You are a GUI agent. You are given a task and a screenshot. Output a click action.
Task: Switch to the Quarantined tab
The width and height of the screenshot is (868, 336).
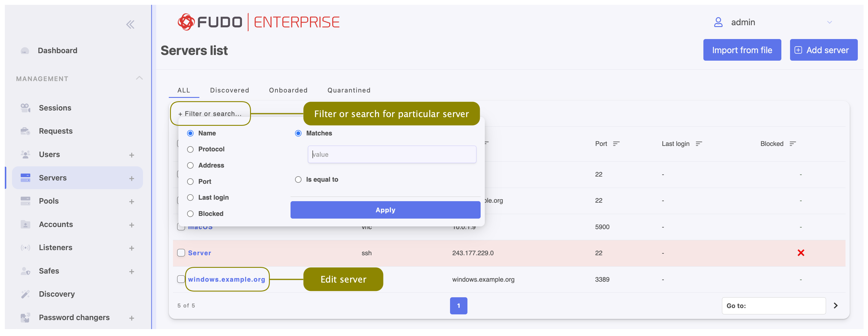pos(349,90)
